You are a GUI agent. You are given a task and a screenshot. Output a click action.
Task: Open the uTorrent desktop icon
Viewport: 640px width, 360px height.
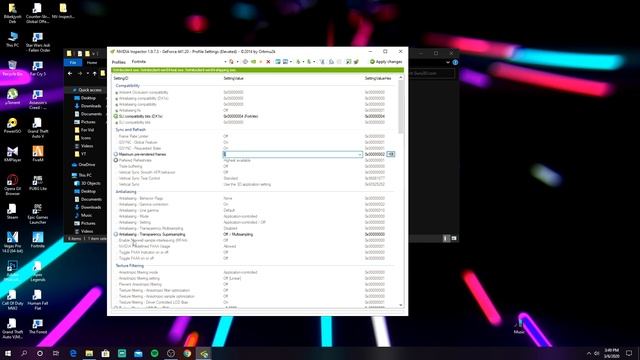[x=12, y=97]
